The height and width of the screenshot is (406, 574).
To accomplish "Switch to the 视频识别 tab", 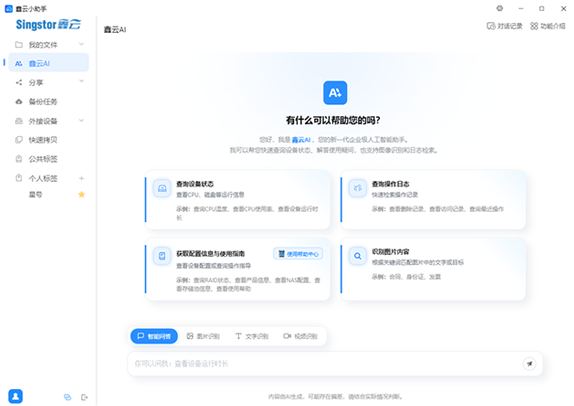I will click(300, 336).
